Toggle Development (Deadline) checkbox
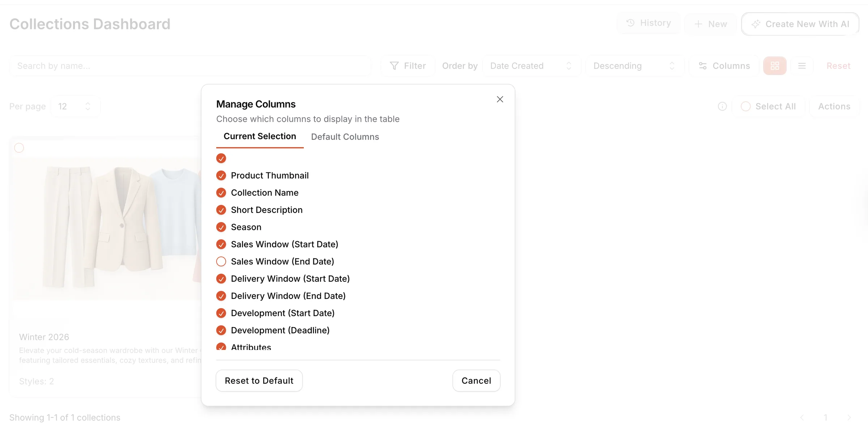868x435 pixels. pos(221,330)
